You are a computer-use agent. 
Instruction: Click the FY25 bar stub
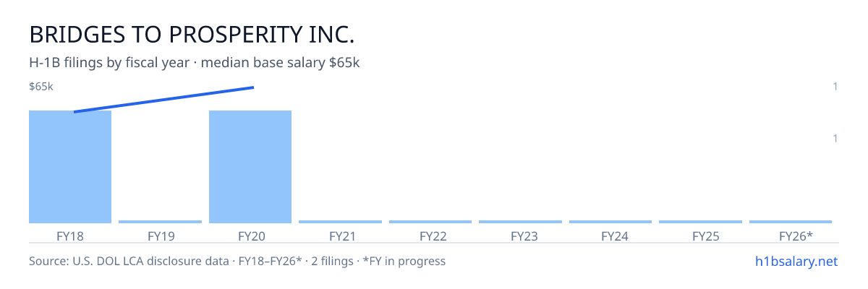point(700,222)
